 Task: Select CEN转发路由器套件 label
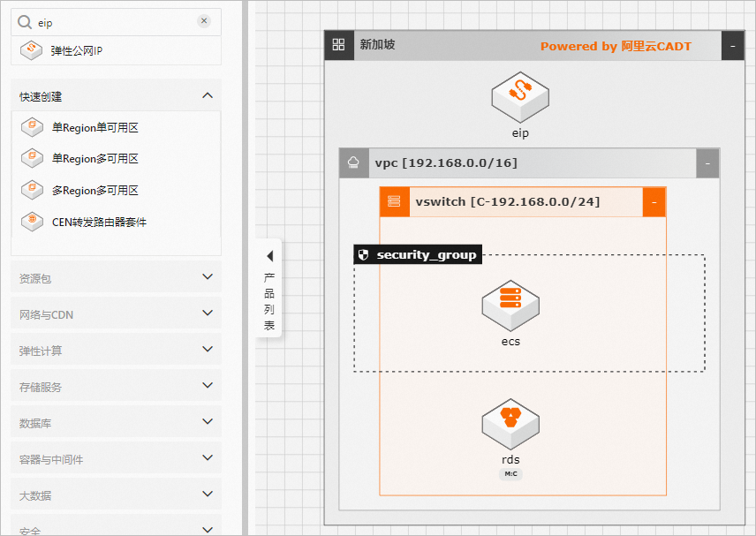99,223
